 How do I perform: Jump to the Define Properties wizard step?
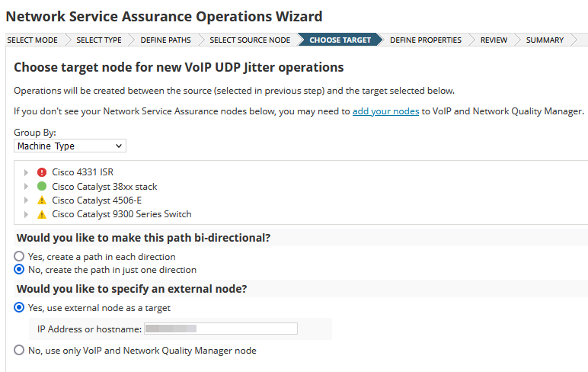tap(425, 40)
